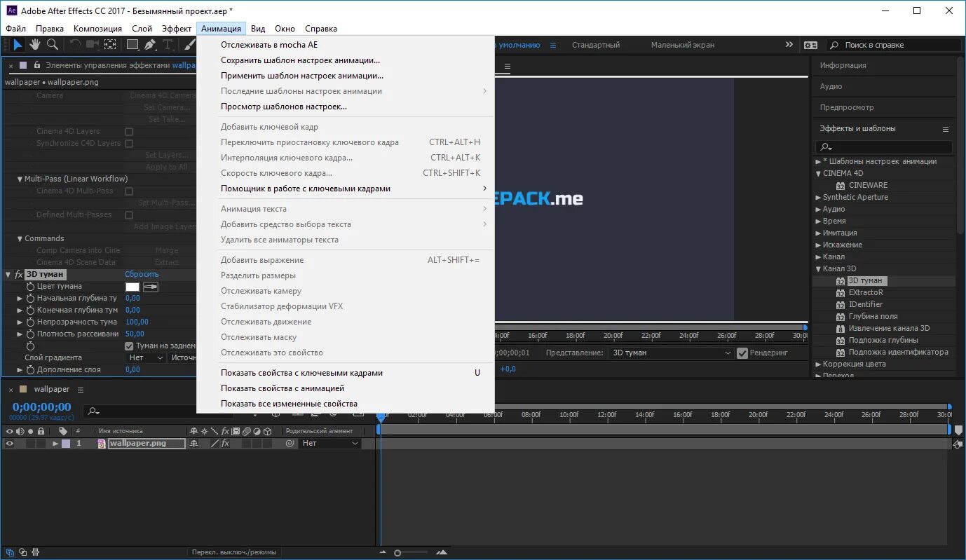Toggle the Рендеринг checkbox
The width and height of the screenshot is (966, 560).
(742, 353)
